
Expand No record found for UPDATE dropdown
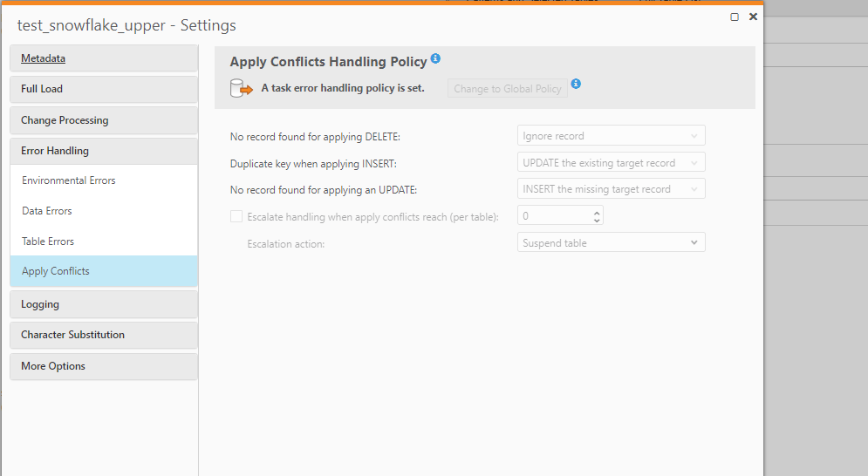[x=611, y=189]
